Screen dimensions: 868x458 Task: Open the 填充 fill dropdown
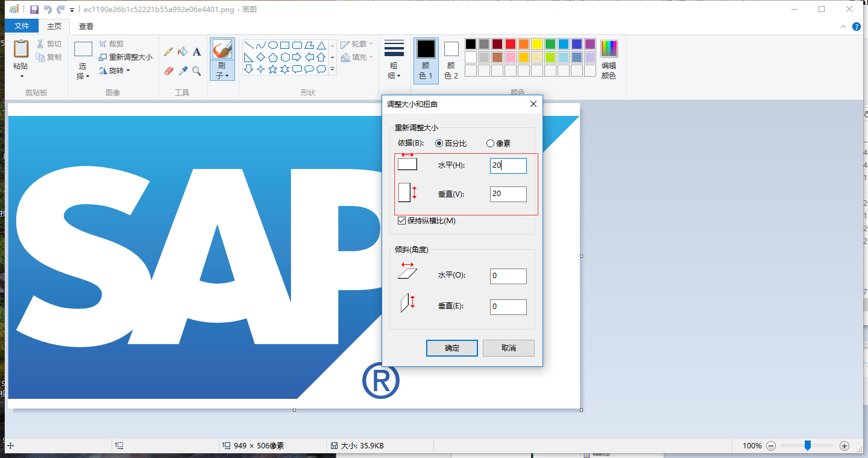pos(357,57)
